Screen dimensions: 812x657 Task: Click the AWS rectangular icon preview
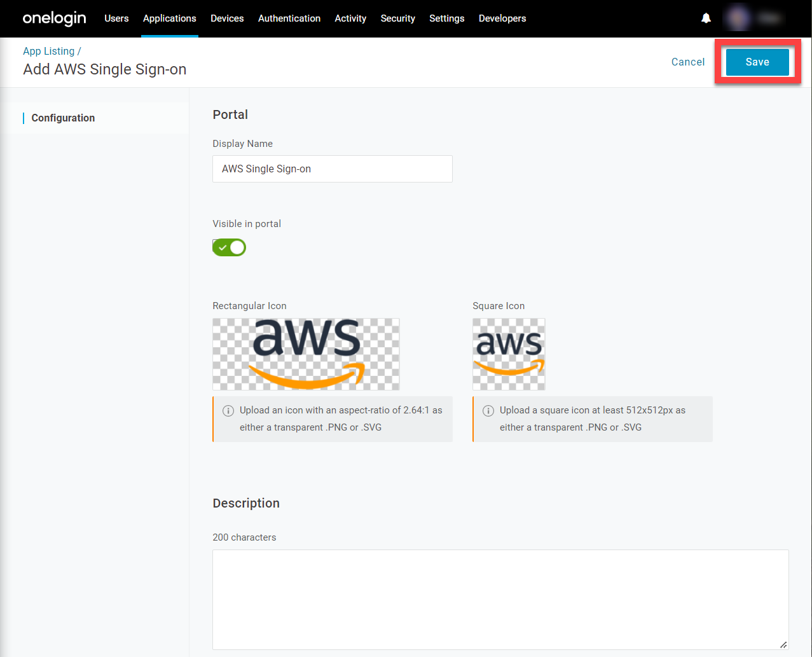[x=306, y=354]
